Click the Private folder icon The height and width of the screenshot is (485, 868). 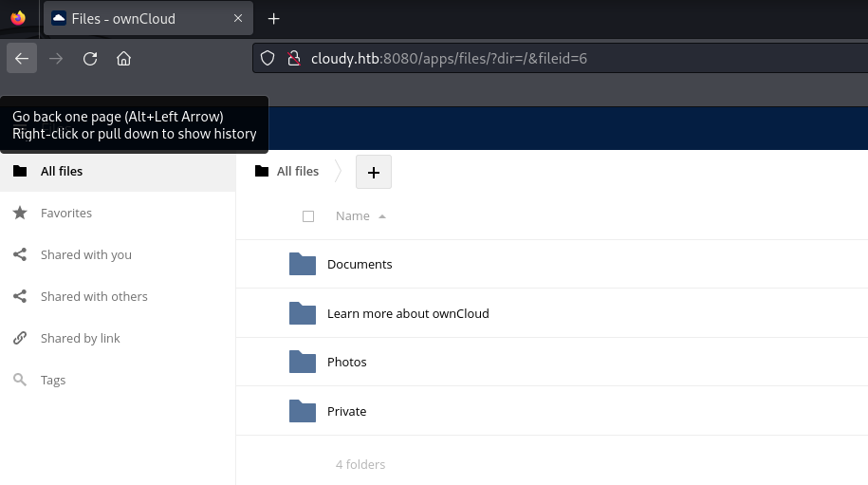(x=302, y=411)
